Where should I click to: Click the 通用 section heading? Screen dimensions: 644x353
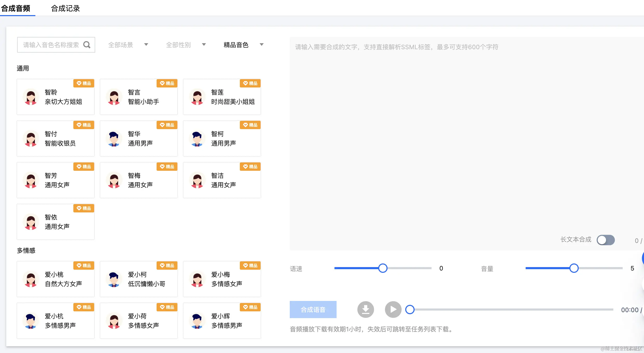[x=23, y=68]
